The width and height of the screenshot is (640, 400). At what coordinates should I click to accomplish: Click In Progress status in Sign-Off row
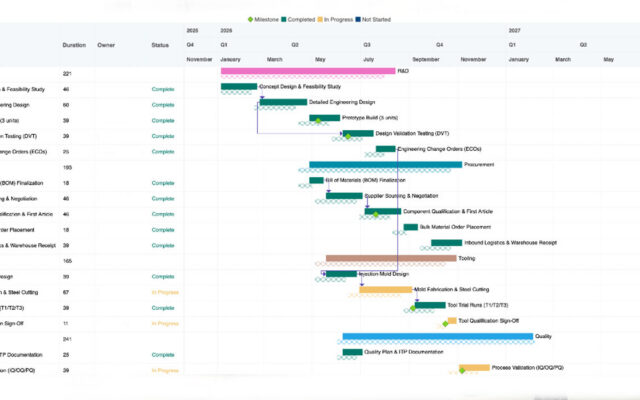[165, 324]
